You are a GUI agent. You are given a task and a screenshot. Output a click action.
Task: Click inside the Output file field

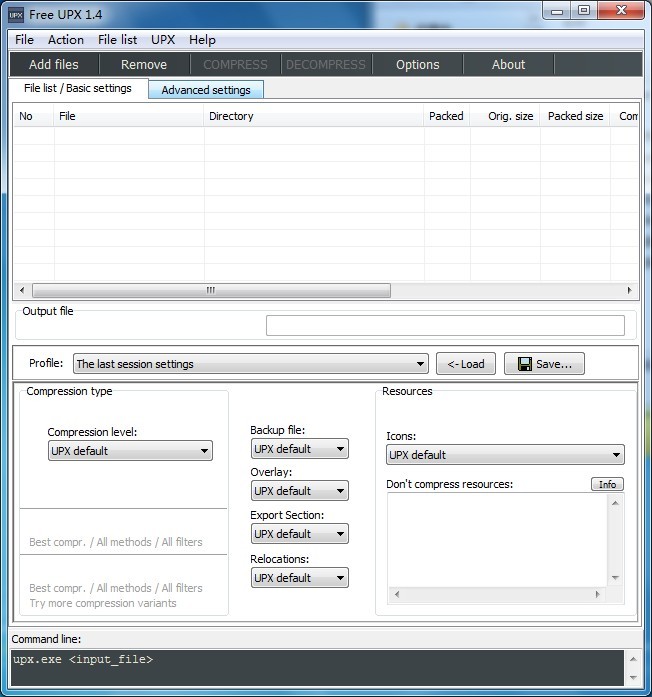(x=445, y=326)
